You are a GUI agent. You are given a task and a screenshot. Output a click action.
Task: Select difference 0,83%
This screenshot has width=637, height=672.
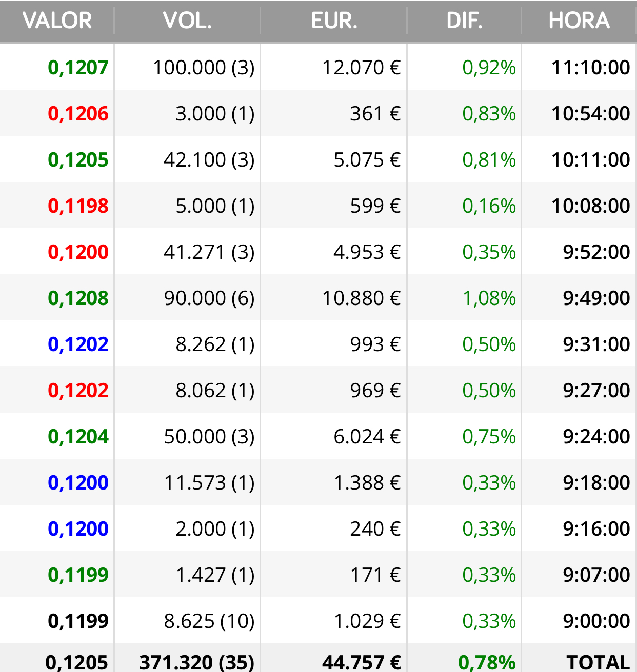tap(489, 114)
